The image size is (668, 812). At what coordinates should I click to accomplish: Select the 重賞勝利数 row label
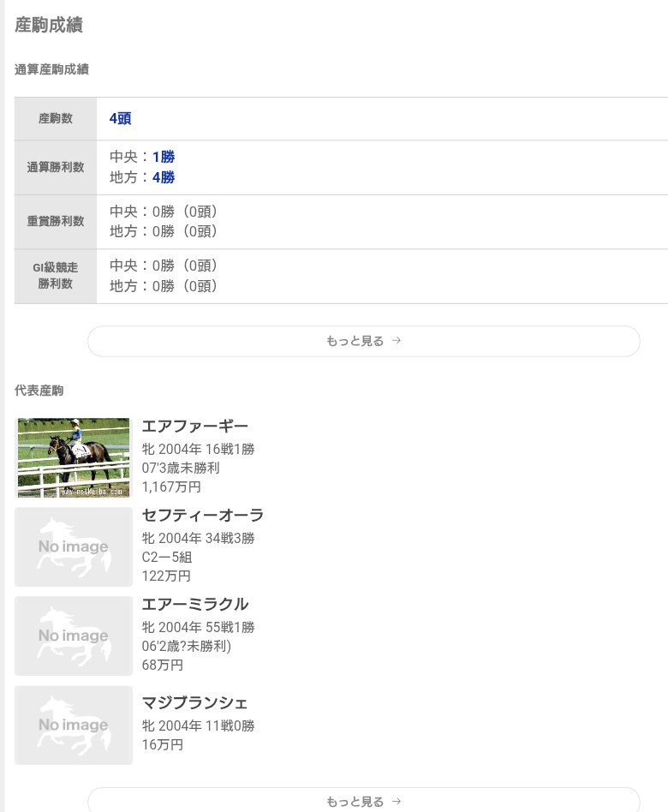pos(56,221)
